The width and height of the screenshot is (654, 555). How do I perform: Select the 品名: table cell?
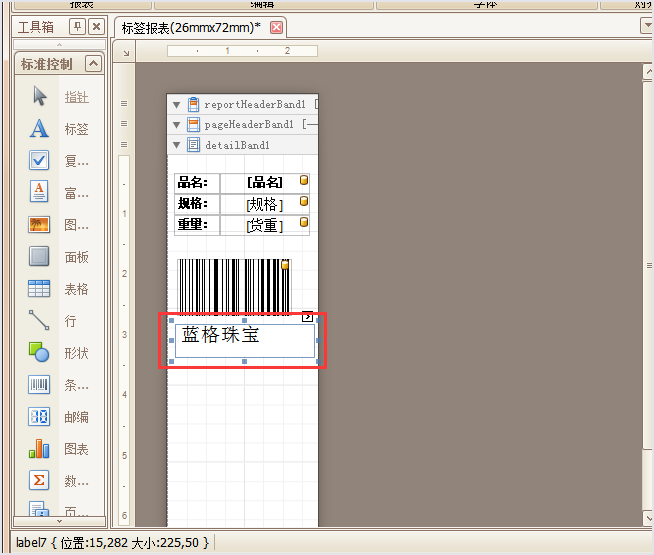click(x=197, y=183)
